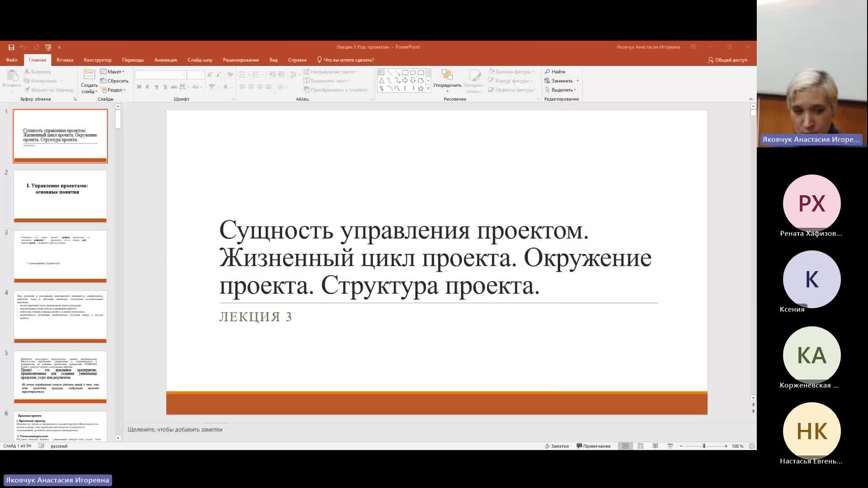Open the Справка ribbon tab
Screen dimensions: 868x488
[x=297, y=60]
